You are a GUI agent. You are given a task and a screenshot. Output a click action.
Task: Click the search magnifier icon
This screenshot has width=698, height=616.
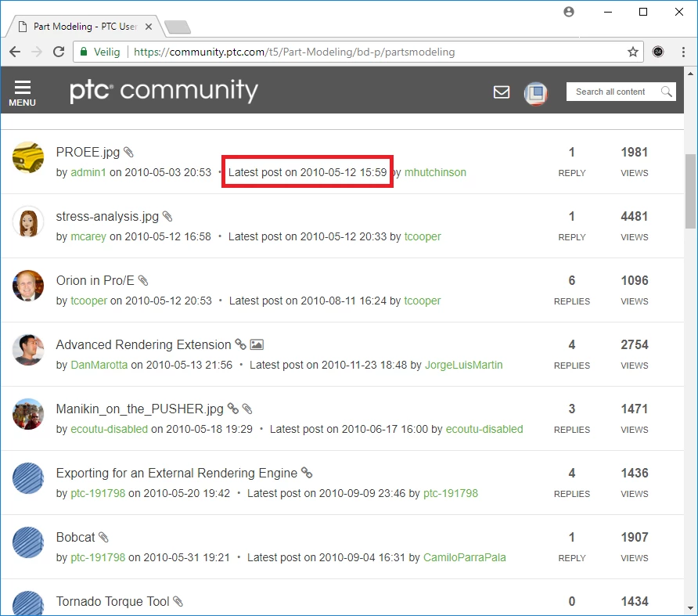666,92
